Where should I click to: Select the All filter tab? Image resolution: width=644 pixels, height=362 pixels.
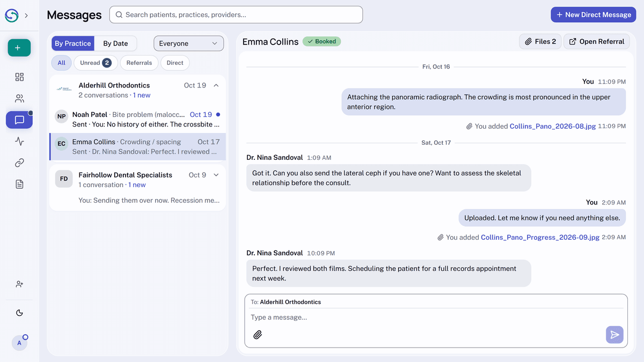62,63
